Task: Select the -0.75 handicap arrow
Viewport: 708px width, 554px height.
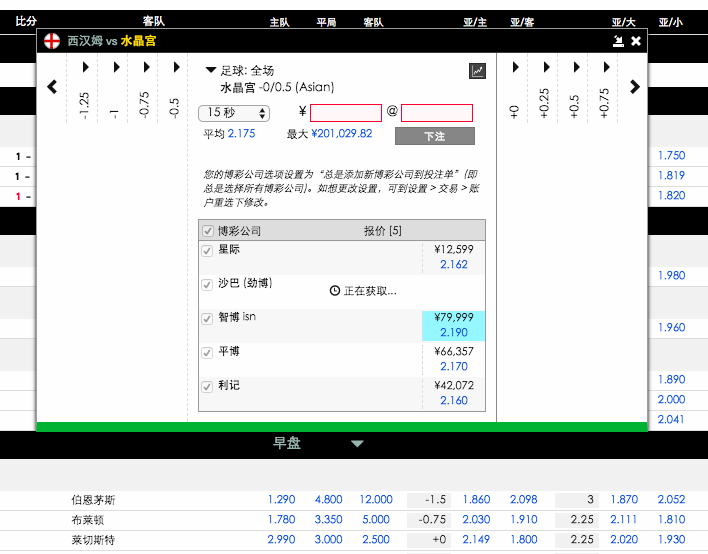Action: pyautogui.click(x=145, y=67)
